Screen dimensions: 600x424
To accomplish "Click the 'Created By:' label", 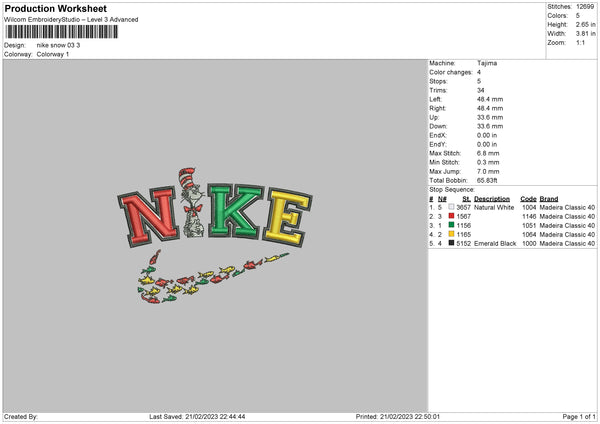I will (x=21, y=416).
